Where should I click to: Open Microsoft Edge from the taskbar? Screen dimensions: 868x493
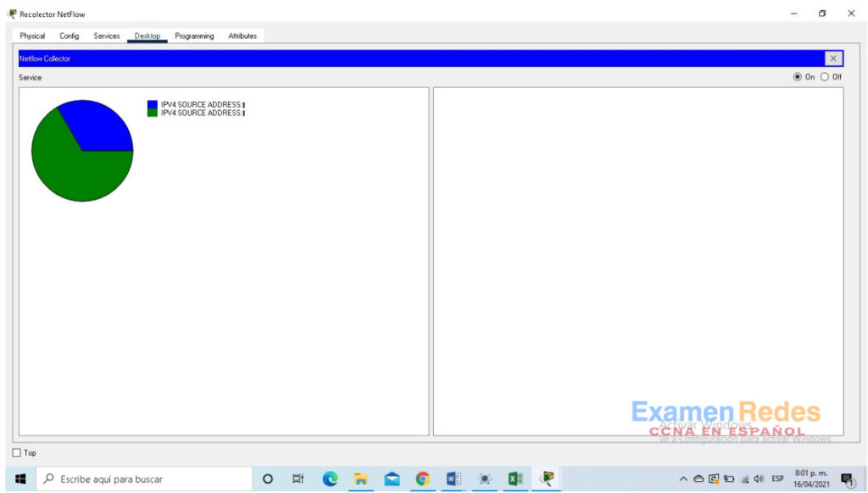329,479
